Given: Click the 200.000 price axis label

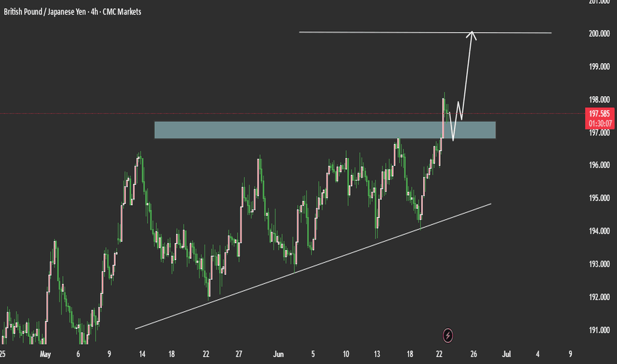Looking at the screenshot, I should pyautogui.click(x=599, y=34).
